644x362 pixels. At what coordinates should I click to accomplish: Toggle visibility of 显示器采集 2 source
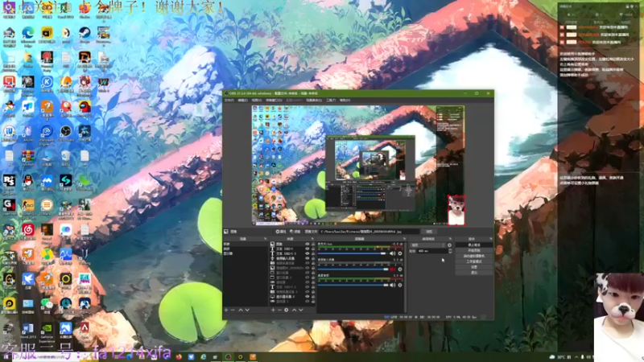coord(308,297)
